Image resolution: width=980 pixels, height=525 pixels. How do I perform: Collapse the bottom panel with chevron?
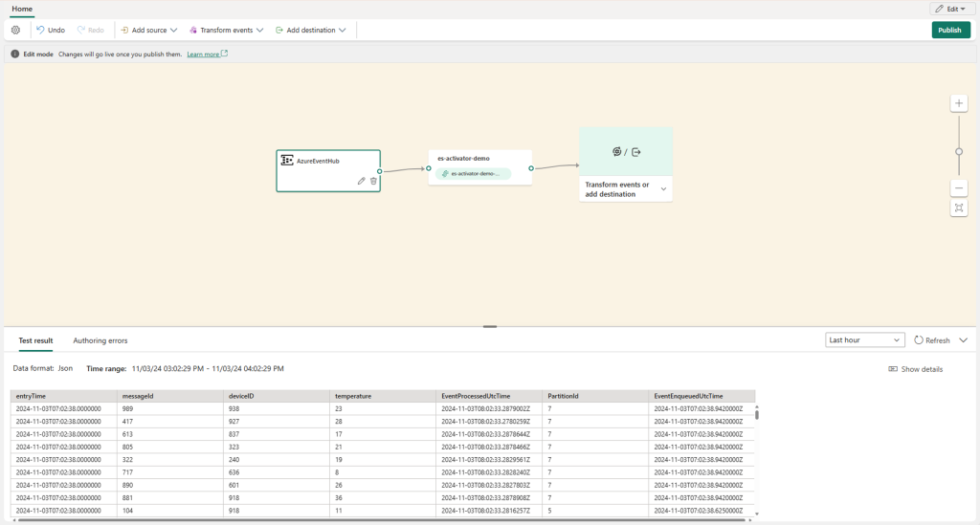click(963, 340)
